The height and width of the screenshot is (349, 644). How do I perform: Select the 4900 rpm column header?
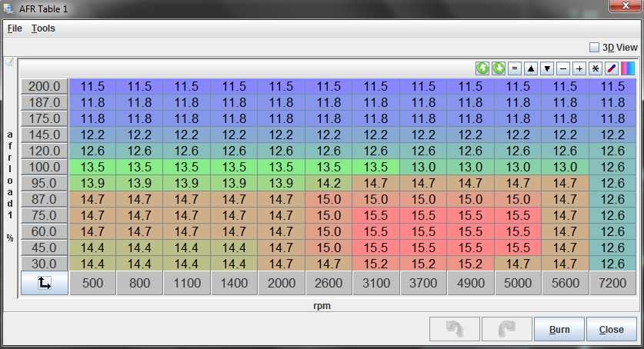[471, 283]
